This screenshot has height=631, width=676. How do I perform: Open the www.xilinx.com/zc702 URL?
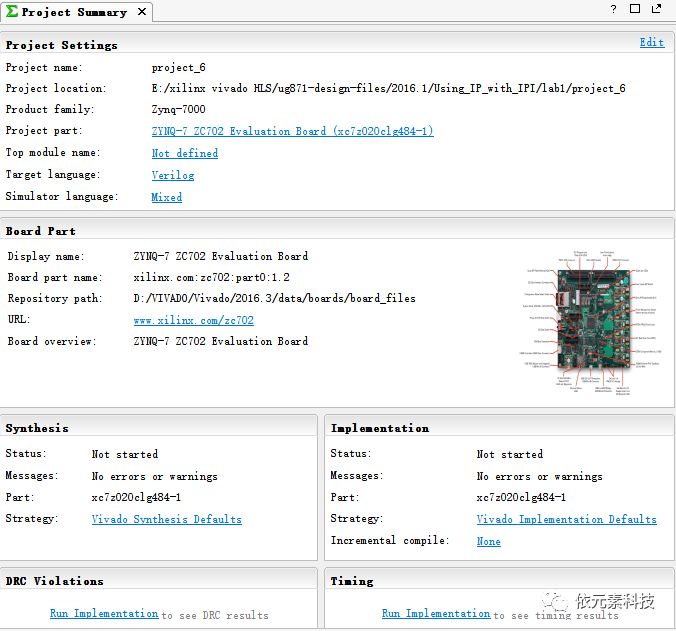coord(194,320)
